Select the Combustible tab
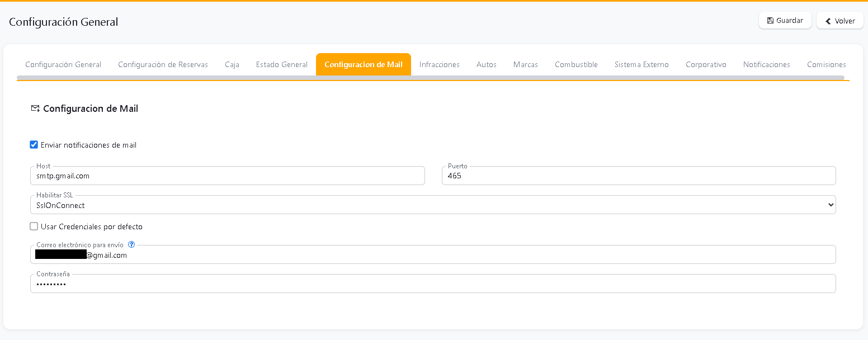 [576, 64]
